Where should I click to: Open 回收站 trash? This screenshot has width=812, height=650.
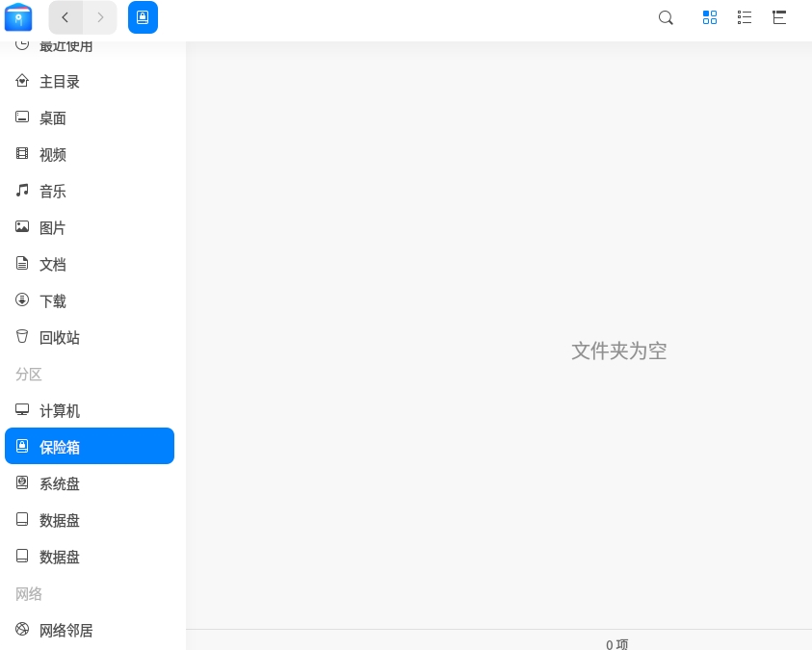click(x=90, y=337)
